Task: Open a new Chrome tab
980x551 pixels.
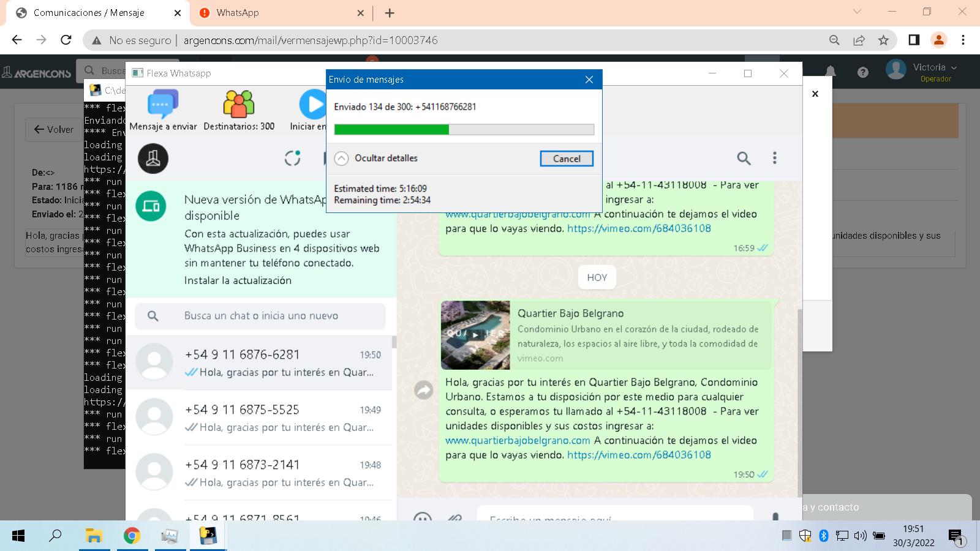Action: point(390,13)
